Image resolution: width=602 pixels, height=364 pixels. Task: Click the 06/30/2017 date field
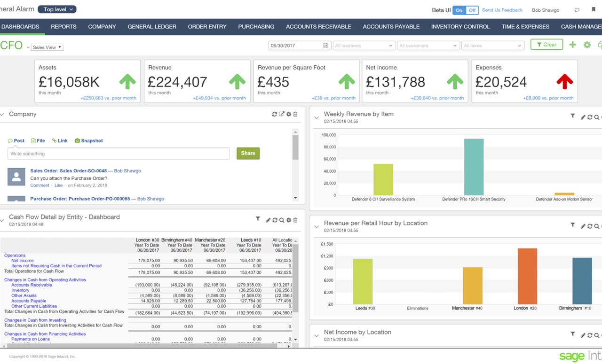[299, 46]
